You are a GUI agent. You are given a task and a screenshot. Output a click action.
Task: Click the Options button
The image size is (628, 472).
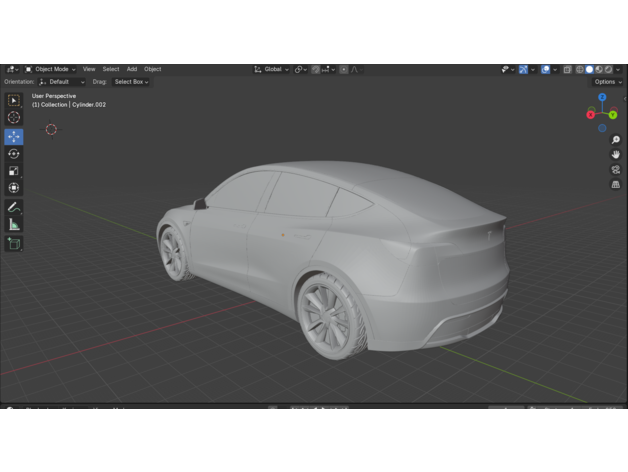(606, 81)
